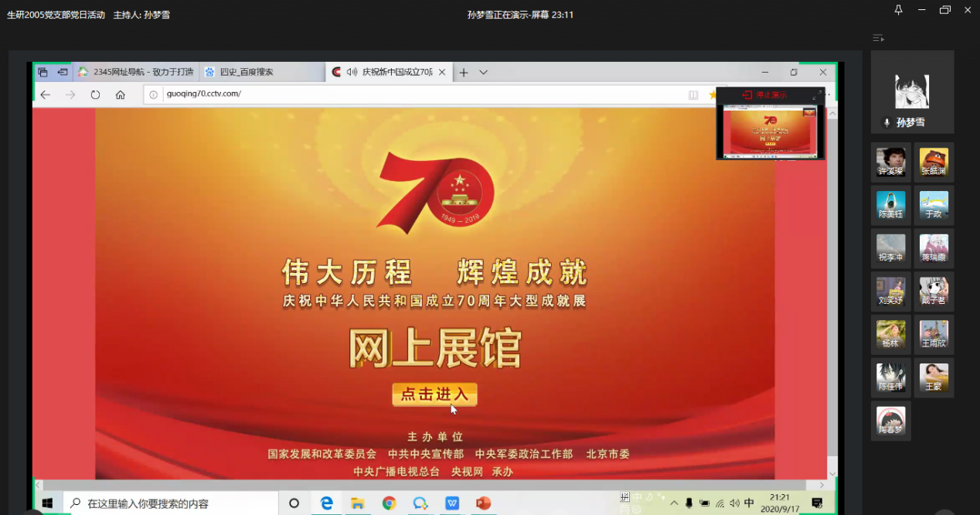The image size is (980, 515).
Task: Click the 网上展馆 title text
Action: (x=435, y=349)
